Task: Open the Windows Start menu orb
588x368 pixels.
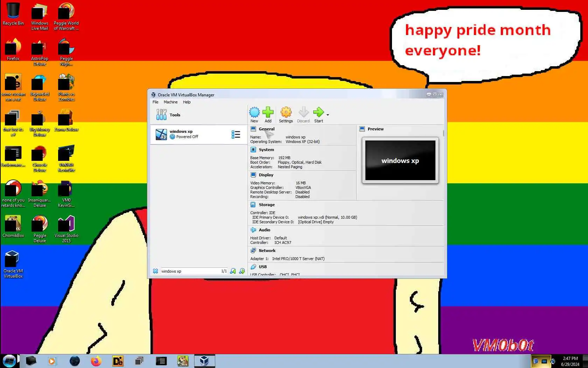Action: tap(9, 361)
